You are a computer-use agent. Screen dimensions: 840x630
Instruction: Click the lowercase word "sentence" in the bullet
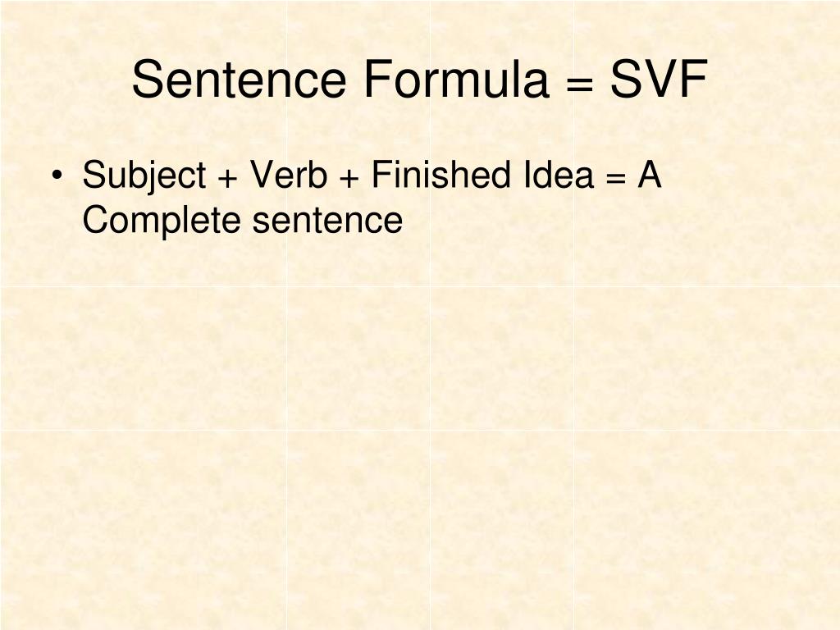[327, 221]
